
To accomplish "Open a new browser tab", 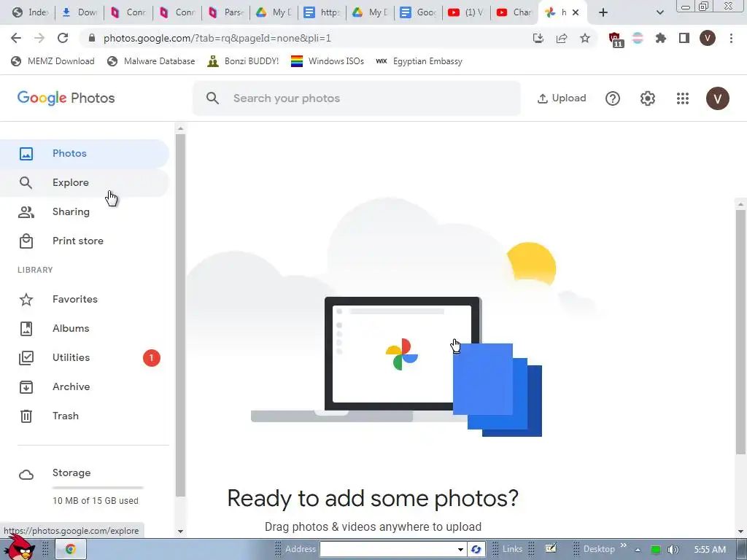I will [x=603, y=12].
